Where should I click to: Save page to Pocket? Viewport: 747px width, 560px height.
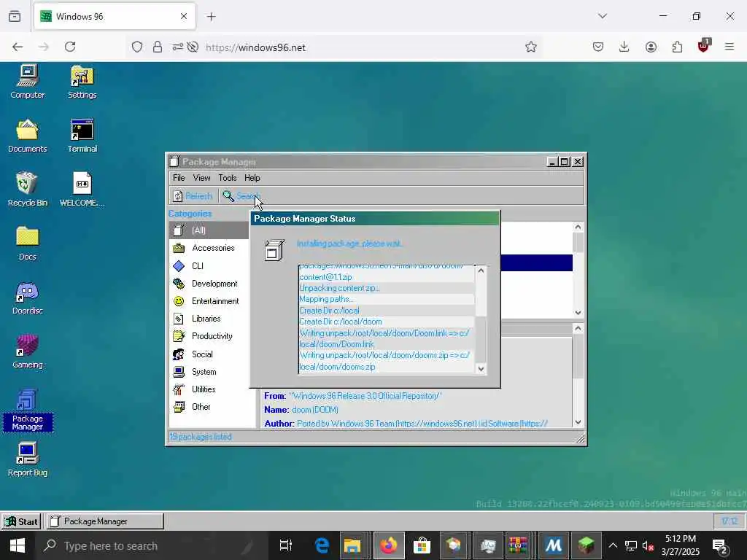pos(598,47)
